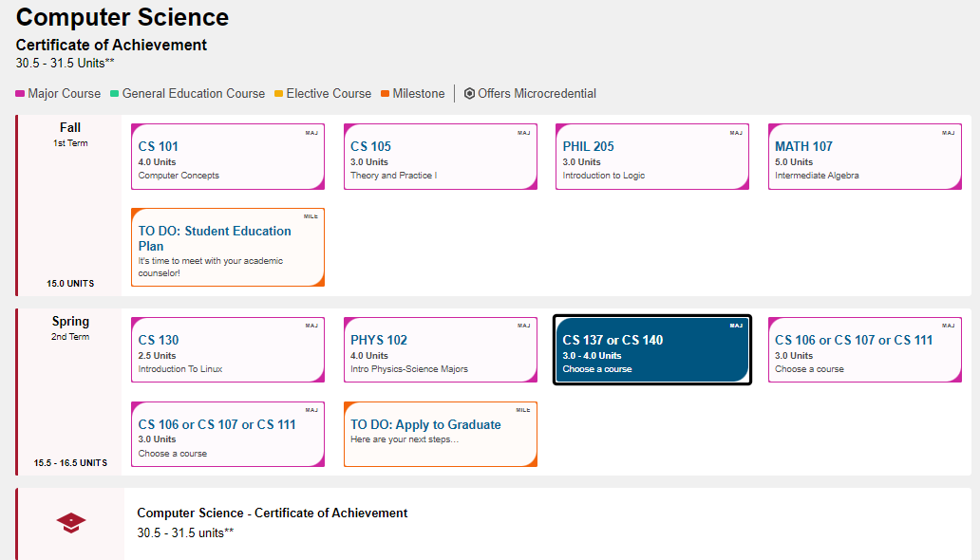This screenshot has height=560, width=980.
Task: Choose a course for CS 106 or CS 107 or CS 111
Action: [864, 349]
